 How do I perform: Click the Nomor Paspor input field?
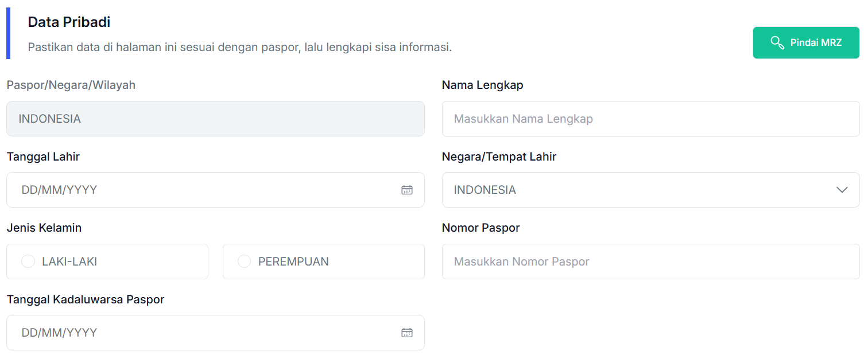(650, 262)
